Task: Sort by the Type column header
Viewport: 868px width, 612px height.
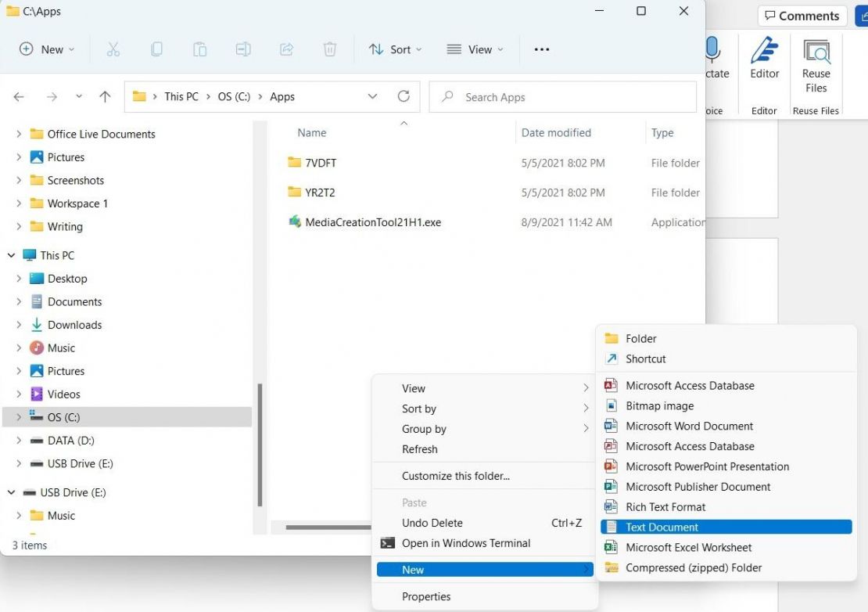Action: coord(662,132)
